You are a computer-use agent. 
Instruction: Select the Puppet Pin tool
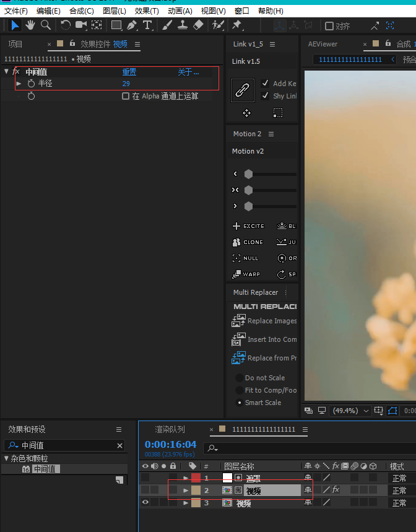click(236, 25)
